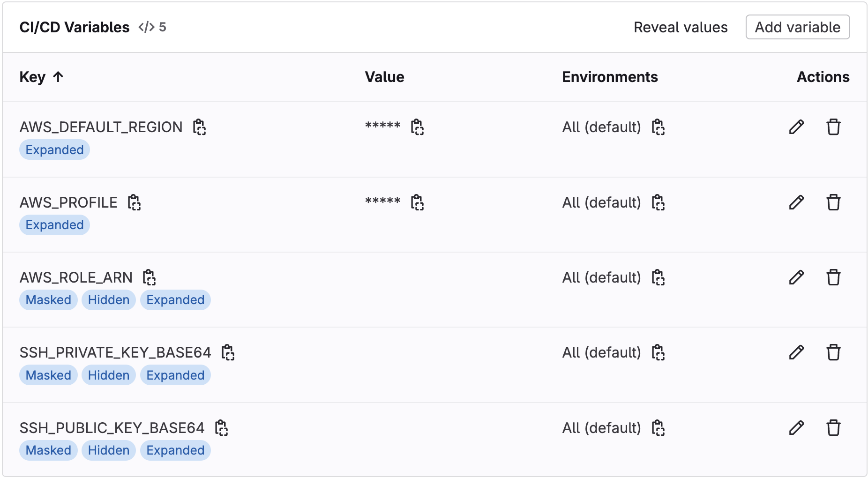Edit the SSH_PRIVATE_KEY_BASE64 variable

[x=796, y=352]
